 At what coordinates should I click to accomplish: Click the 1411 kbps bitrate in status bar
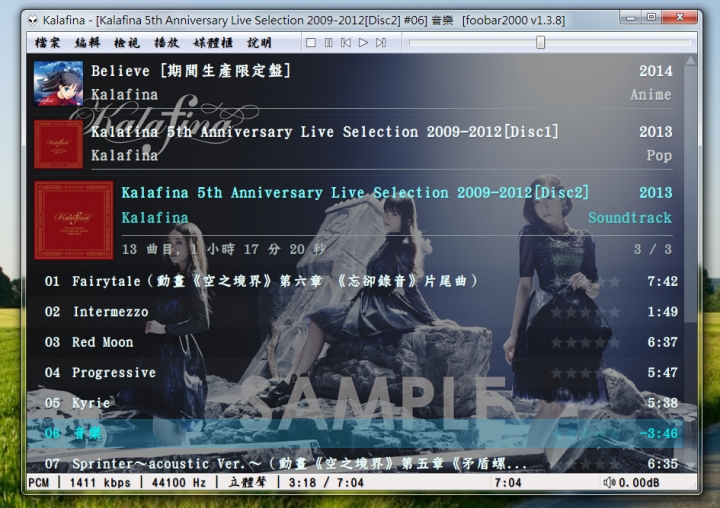100,483
